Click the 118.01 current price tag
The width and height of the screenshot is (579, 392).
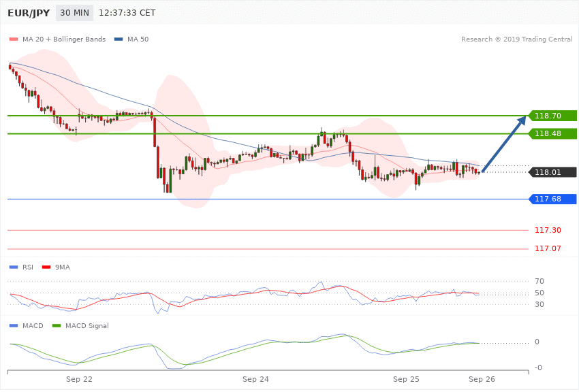pos(552,172)
